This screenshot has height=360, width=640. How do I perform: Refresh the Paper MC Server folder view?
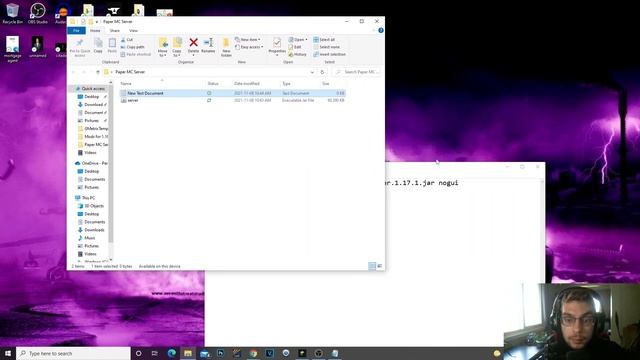coord(322,72)
